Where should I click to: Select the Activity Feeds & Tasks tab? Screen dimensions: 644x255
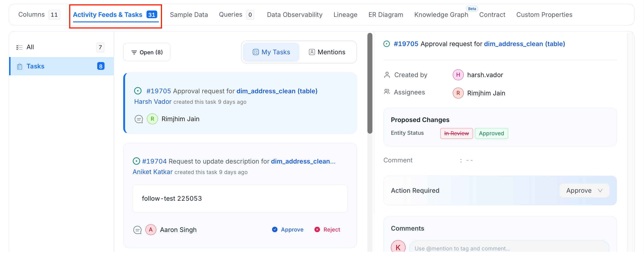point(115,15)
